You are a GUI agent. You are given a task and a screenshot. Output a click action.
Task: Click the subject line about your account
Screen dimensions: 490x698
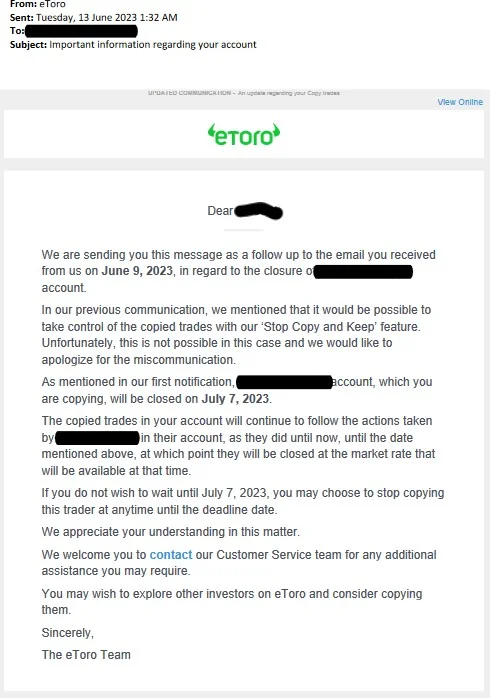click(153, 45)
